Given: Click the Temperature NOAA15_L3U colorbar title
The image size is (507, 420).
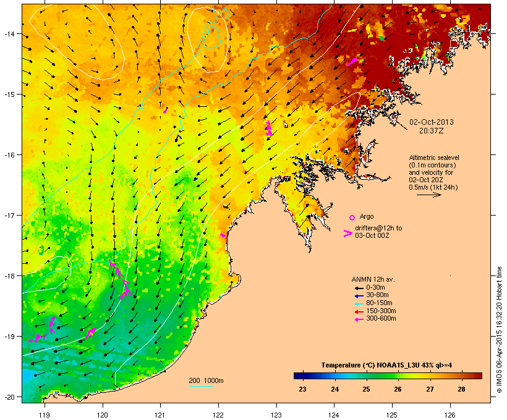Looking at the screenshot, I should click(386, 366).
